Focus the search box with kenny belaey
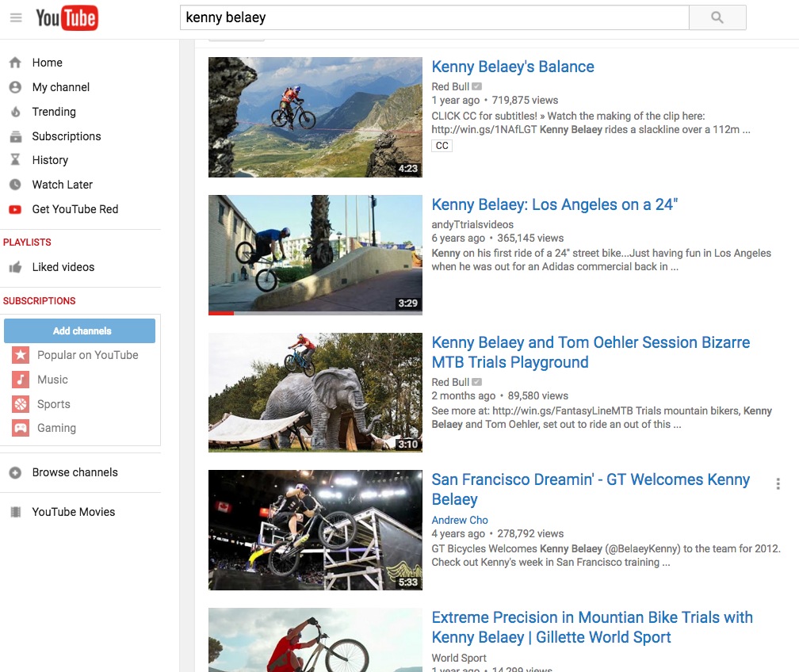799x672 pixels. [434, 17]
